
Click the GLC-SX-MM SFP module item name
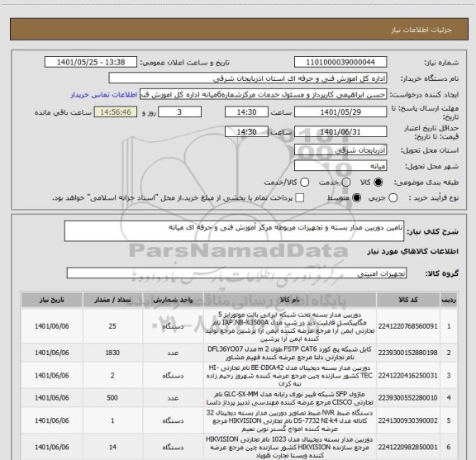289,398
